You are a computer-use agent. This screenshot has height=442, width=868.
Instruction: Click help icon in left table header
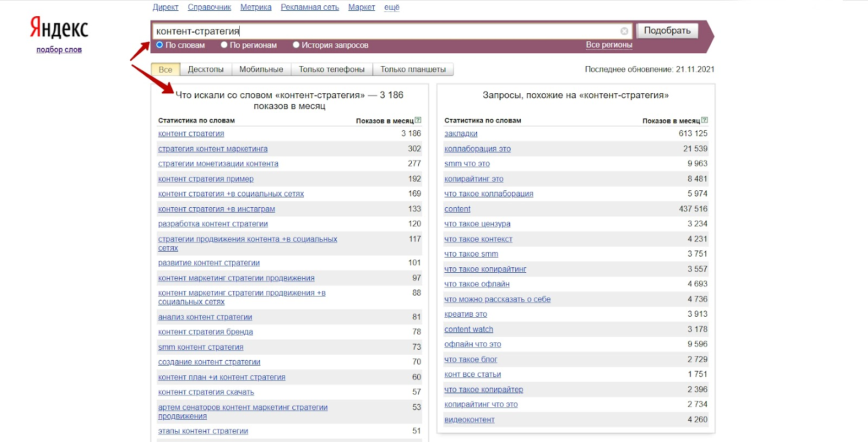click(418, 120)
